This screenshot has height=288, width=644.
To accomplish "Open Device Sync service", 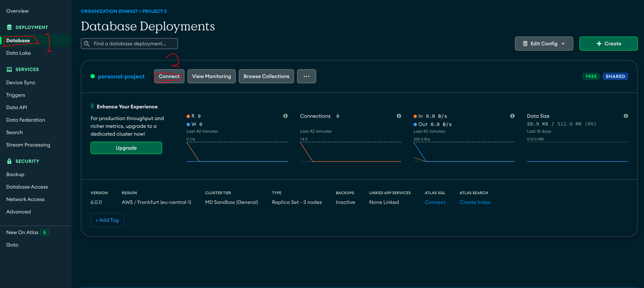I will click(21, 83).
